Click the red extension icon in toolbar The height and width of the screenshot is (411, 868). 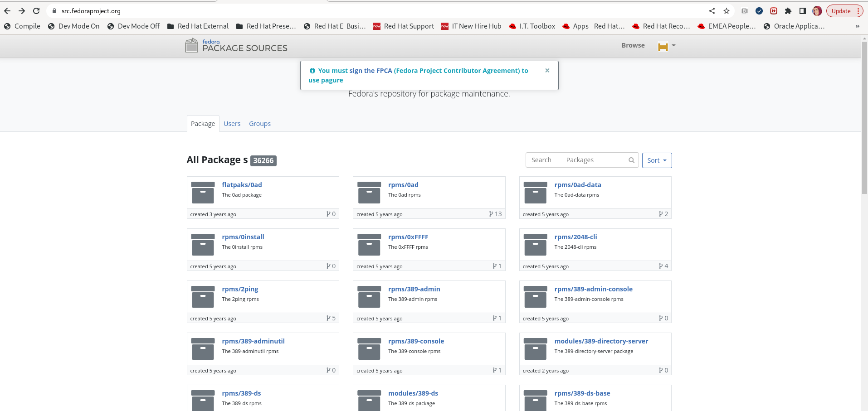pyautogui.click(x=774, y=11)
